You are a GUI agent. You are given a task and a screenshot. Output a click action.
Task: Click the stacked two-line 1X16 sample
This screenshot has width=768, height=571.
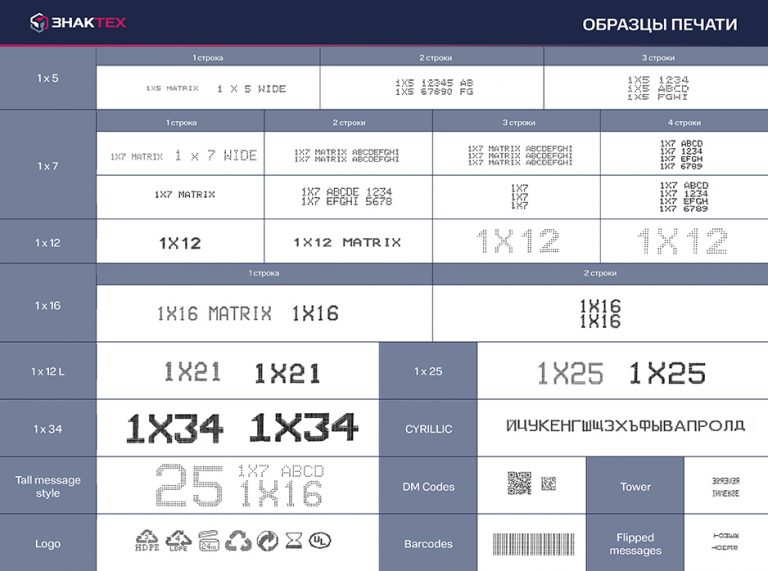[600, 314]
